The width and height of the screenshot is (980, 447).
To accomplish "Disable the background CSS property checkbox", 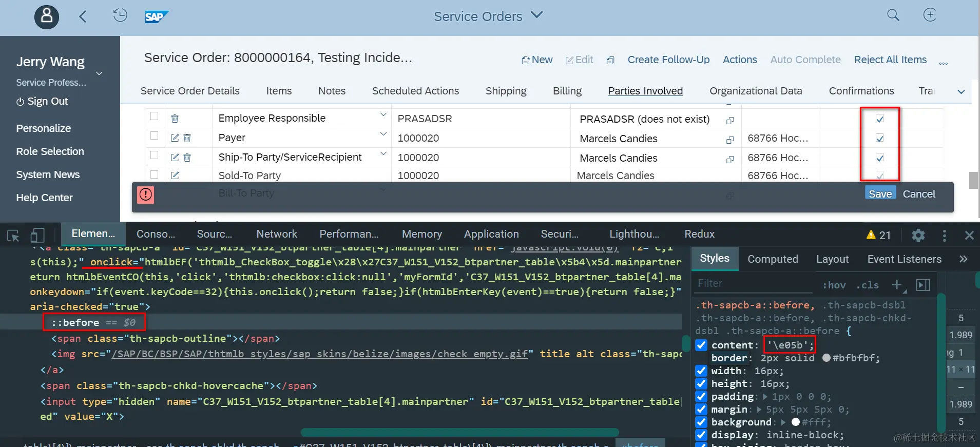I will (x=701, y=422).
